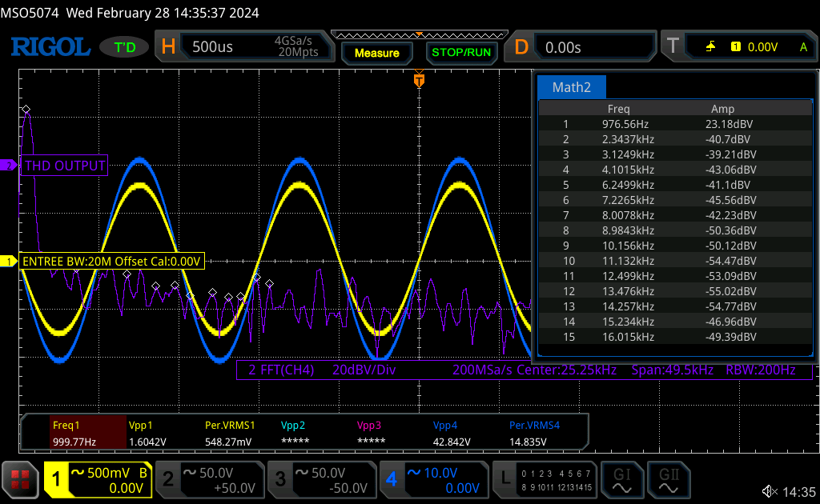
Task: Select the peak row 12.499kHz
Action: tap(675, 276)
